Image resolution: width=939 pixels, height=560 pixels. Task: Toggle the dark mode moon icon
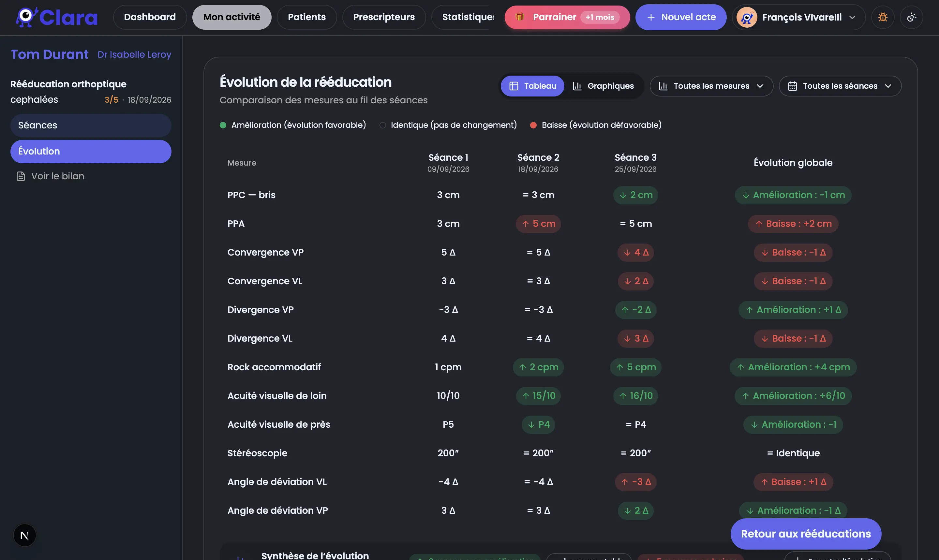(x=911, y=17)
